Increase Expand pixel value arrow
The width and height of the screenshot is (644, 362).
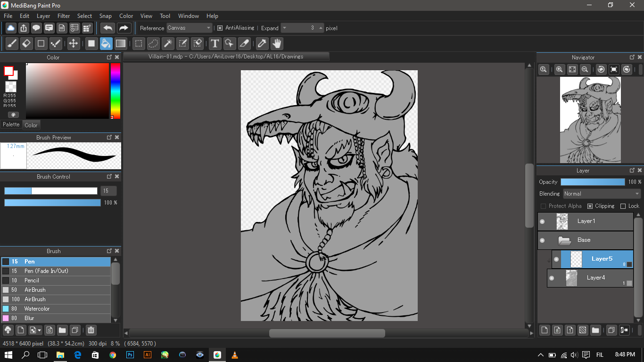[321, 28]
